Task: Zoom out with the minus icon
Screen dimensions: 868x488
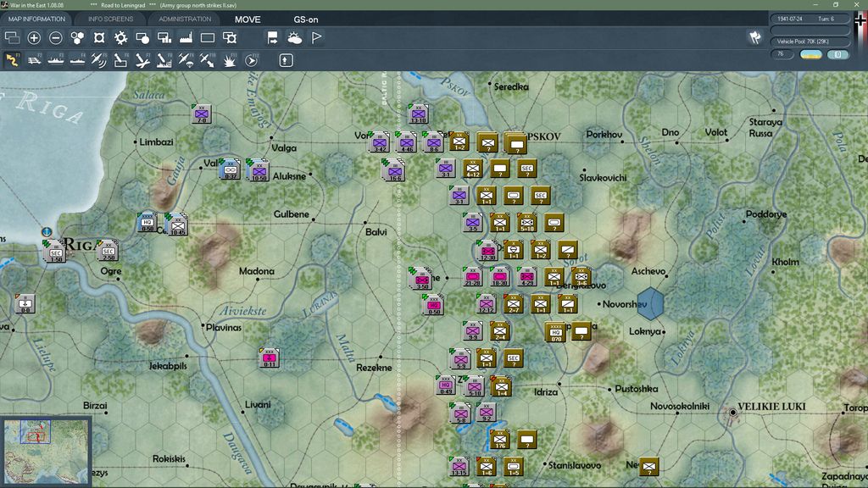Action: click(55, 37)
